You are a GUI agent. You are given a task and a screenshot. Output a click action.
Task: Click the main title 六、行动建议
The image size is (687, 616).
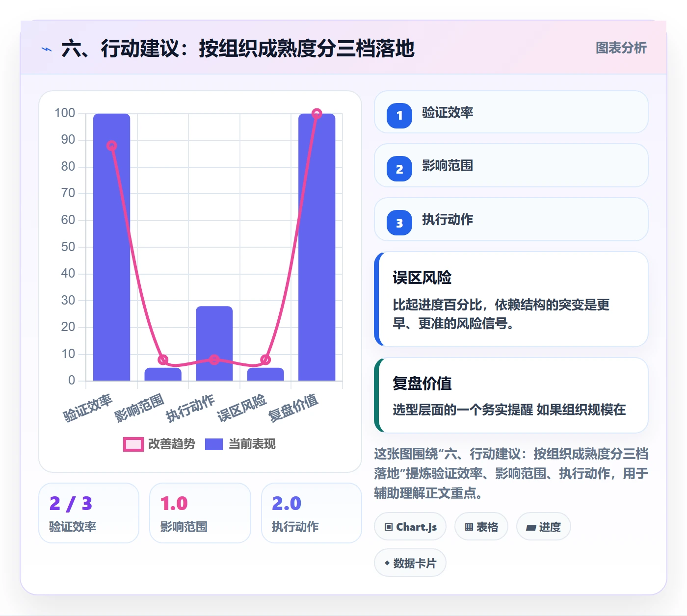pyautogui.click(x=238, y=49)
